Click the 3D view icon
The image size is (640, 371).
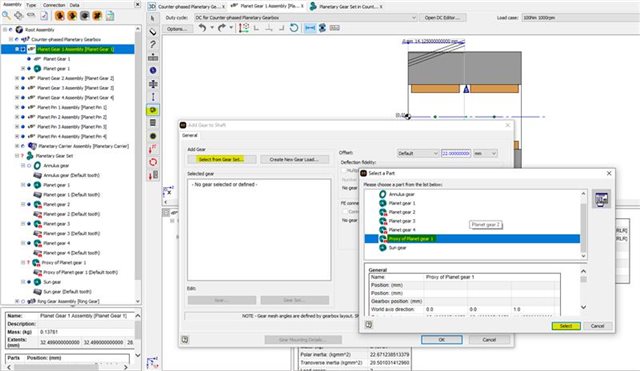pyautogui.click(x=152, y=6)
